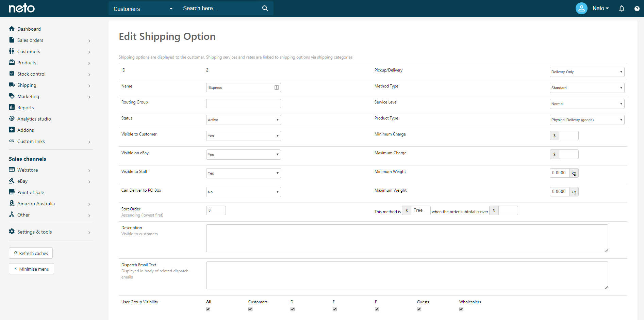Toggle the All user group checkbox
644x320 pixels.
click(x=208, y=309)
